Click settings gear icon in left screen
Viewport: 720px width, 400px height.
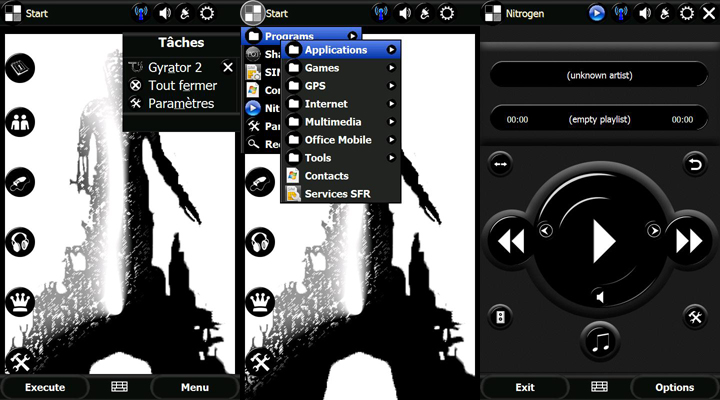pos(207,13)
